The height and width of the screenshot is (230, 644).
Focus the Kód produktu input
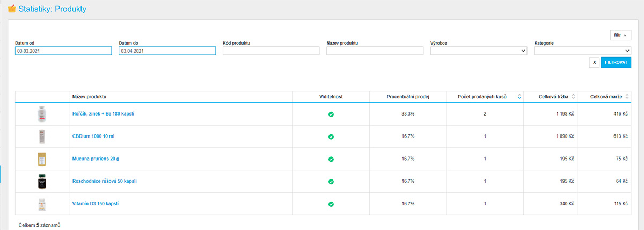271,51
